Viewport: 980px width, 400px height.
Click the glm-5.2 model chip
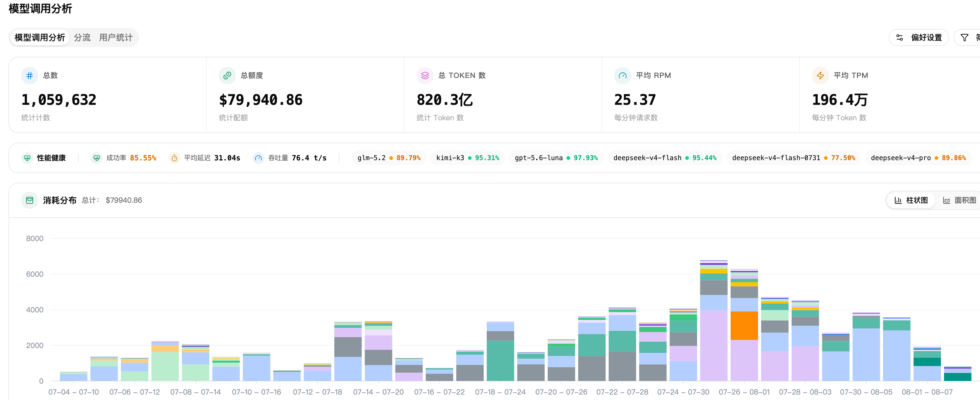[x=389, y=158]
